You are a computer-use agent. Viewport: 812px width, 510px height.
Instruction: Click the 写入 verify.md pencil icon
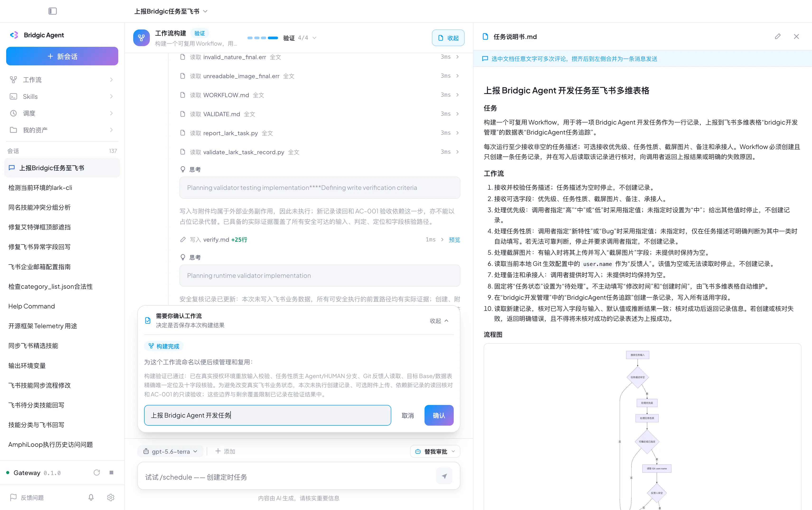pyautogui.click(x=183, y=240)
